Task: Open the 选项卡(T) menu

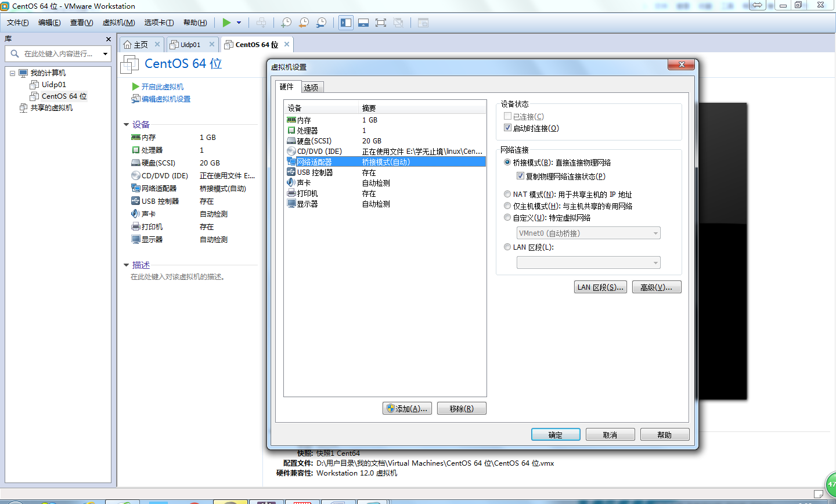Action: click(159, 23)
